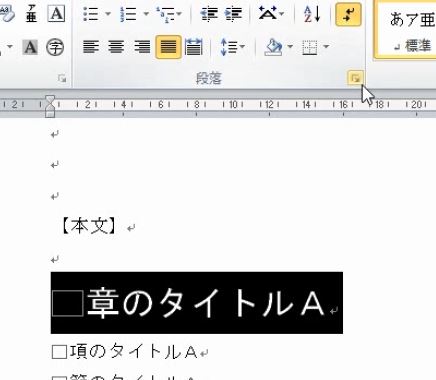Decrease the paragraph indent
Screen dimensions: 436x380
pos(209,14)
